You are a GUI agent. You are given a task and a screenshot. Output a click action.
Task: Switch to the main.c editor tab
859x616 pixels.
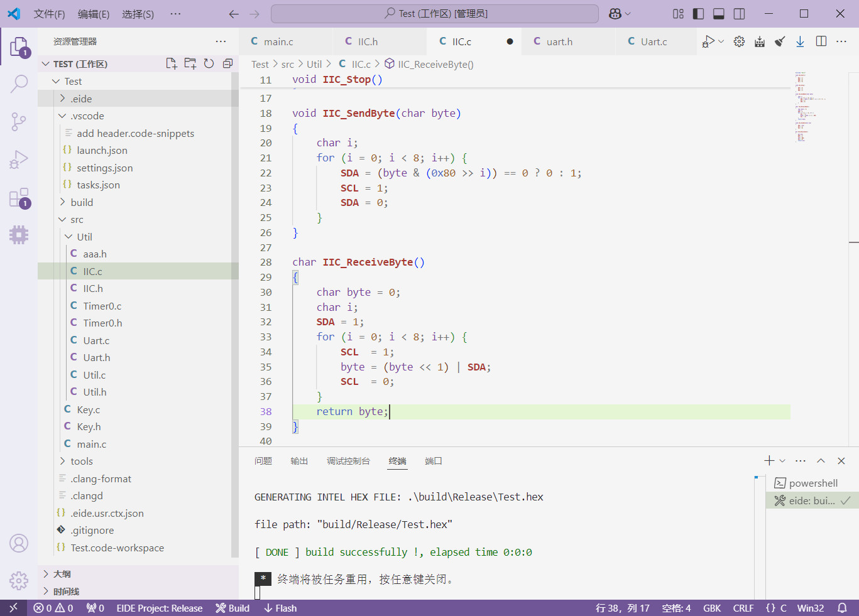click(x=287, y=41)
